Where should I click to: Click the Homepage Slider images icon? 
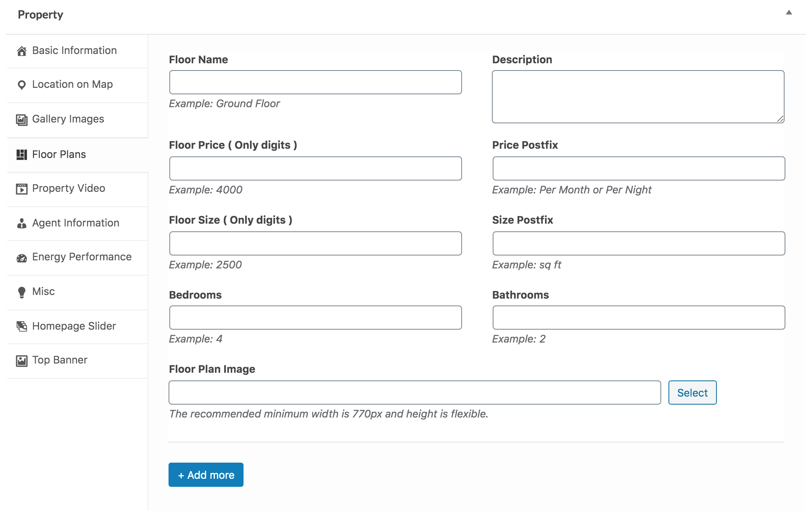[22, 326]
